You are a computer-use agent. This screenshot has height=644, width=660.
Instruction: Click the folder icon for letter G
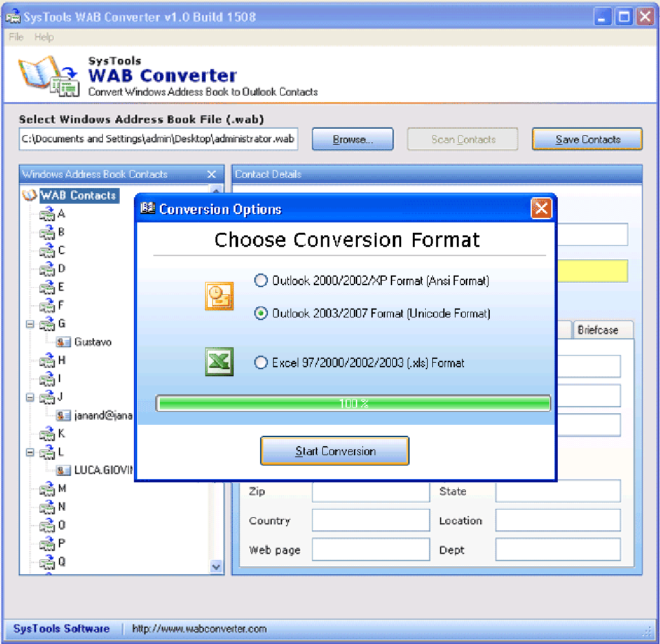[x=47, y=324]
